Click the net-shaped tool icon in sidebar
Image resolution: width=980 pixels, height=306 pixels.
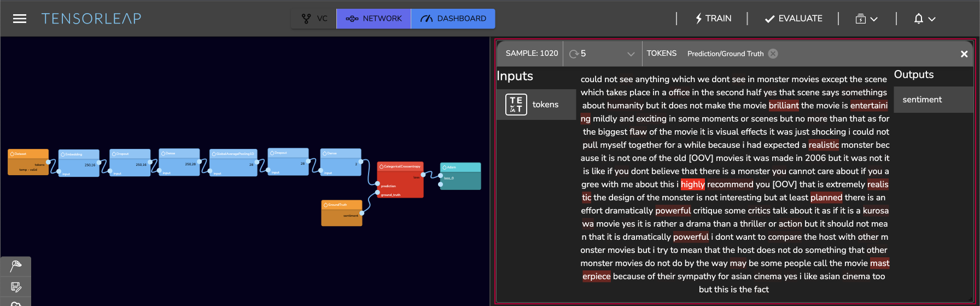(16, 266)
